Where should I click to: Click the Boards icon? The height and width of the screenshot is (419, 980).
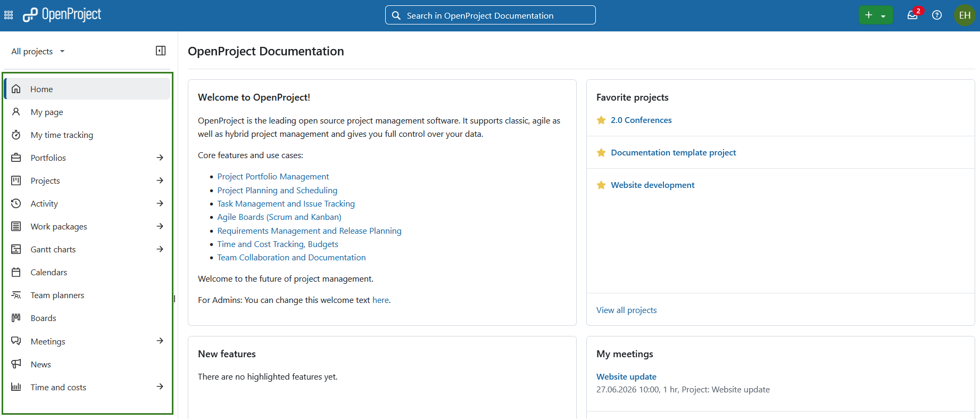pyautogui.click(x=16, y=318)
